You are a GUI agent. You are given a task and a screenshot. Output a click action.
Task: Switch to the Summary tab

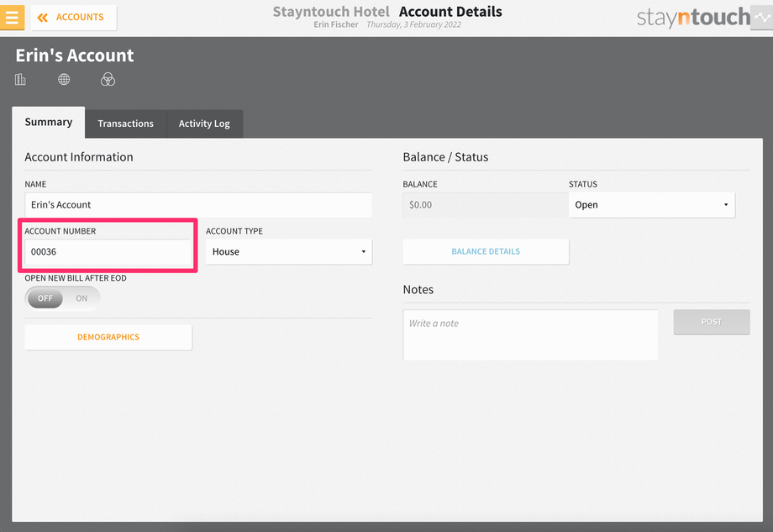pyautogui.click(x=49, y=122)
